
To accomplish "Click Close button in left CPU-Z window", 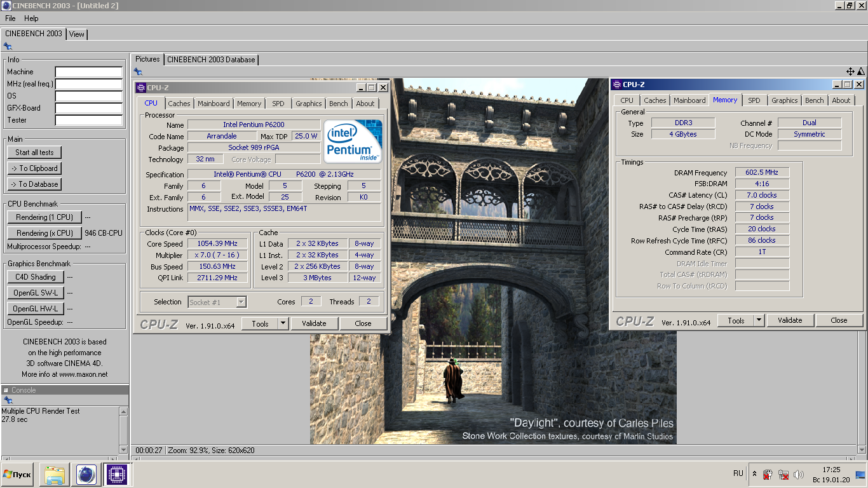I will click(x=363, y=323).
